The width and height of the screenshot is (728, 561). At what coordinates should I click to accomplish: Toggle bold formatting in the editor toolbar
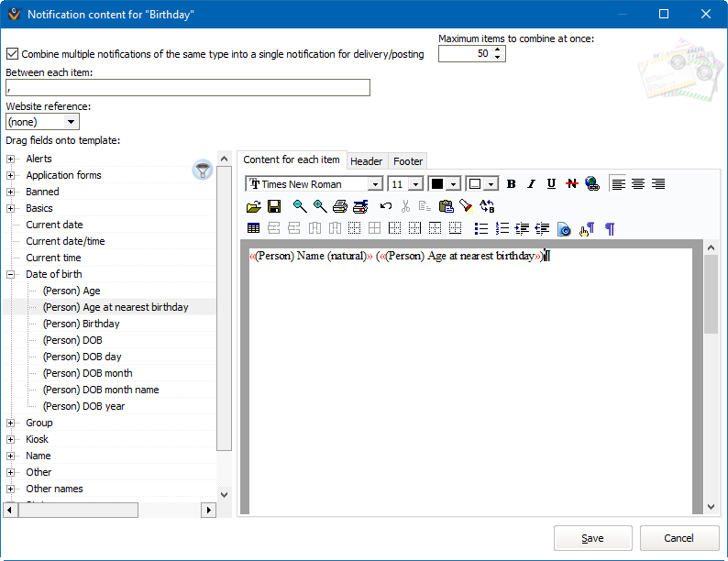(512, 184)
